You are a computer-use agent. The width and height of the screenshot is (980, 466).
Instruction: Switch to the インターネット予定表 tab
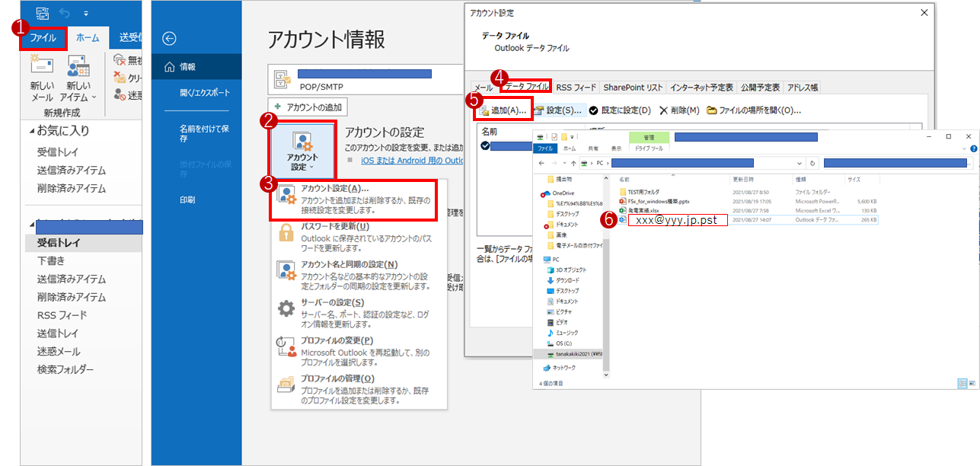click(x=701, y=88)
